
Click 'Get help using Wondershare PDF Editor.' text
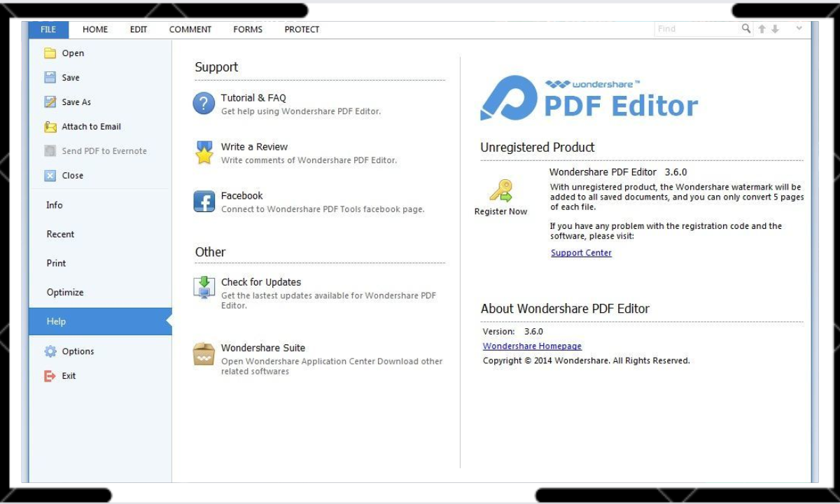pos(301,111)
